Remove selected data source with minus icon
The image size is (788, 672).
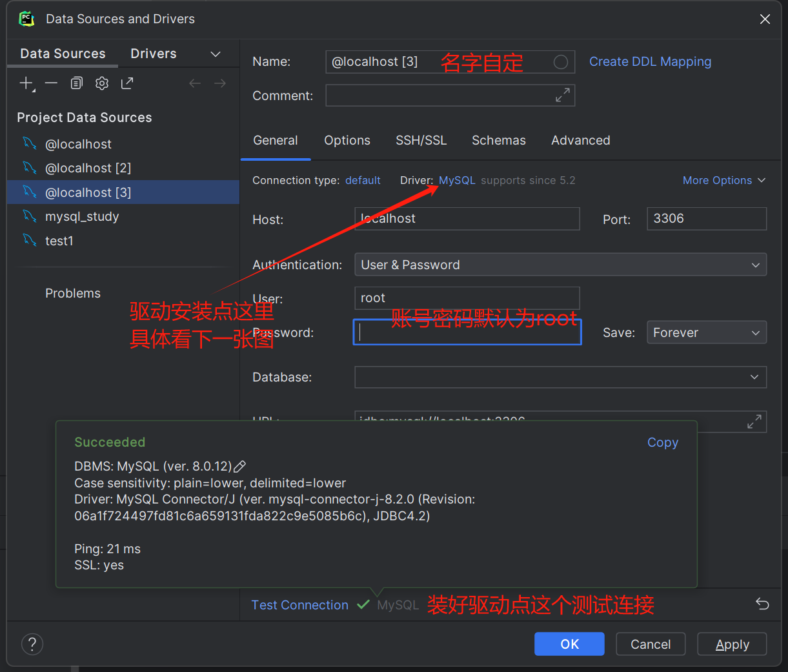point(52,83)
